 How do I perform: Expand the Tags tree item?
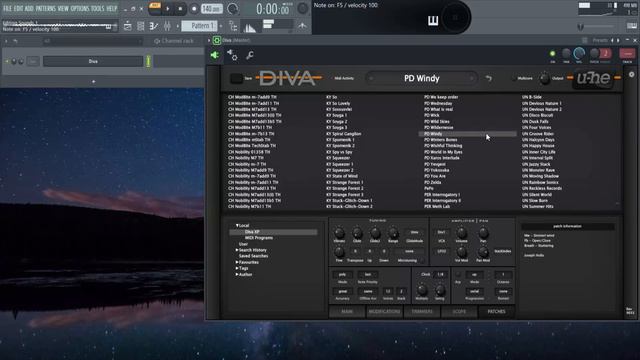[x=237, y=269]
